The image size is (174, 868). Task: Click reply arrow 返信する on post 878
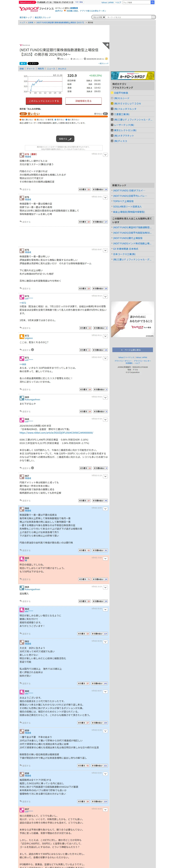pos(25,189)
